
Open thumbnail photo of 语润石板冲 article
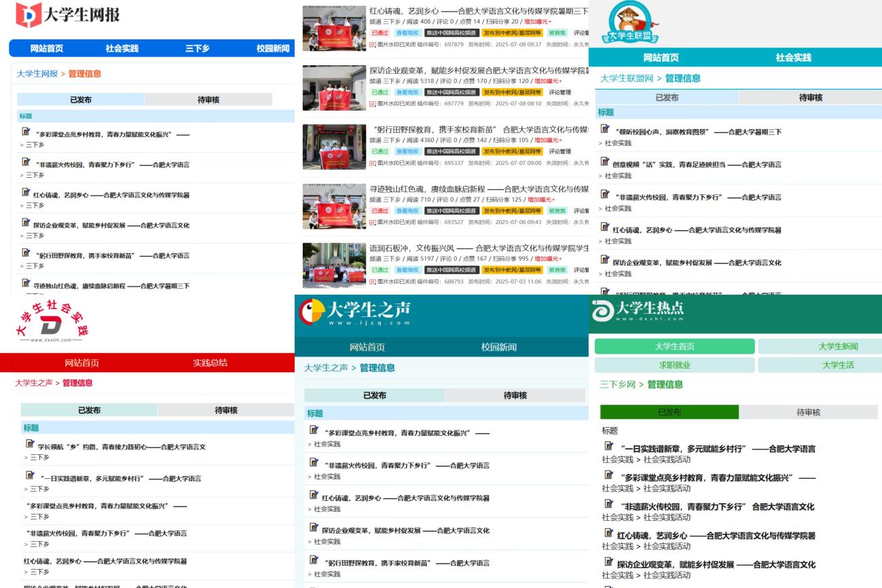[334, 265]
